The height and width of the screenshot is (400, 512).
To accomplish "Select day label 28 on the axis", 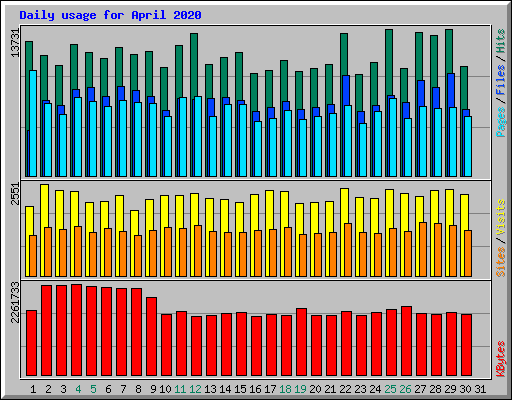I will click(435, 389).
